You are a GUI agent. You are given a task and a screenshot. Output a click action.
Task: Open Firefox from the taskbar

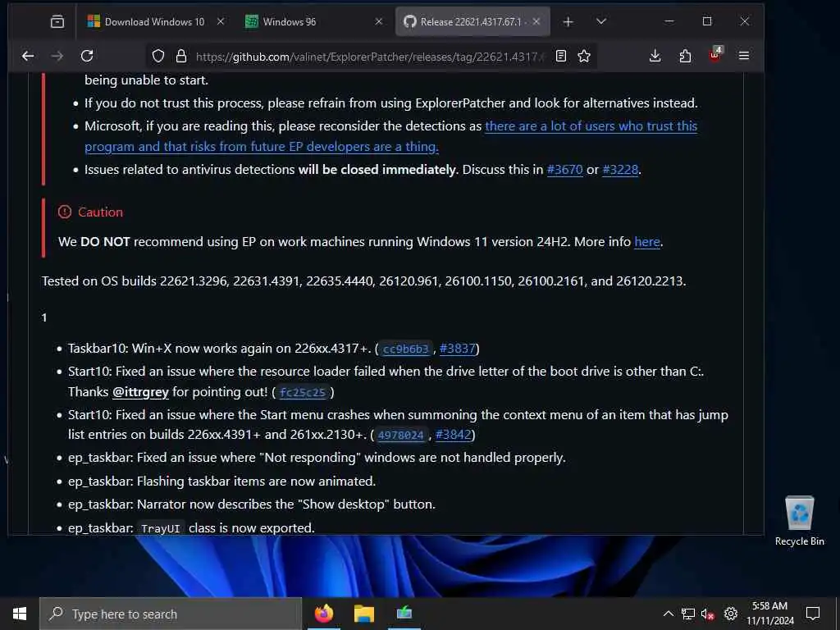pyautogui.click(x=323, y=614)
